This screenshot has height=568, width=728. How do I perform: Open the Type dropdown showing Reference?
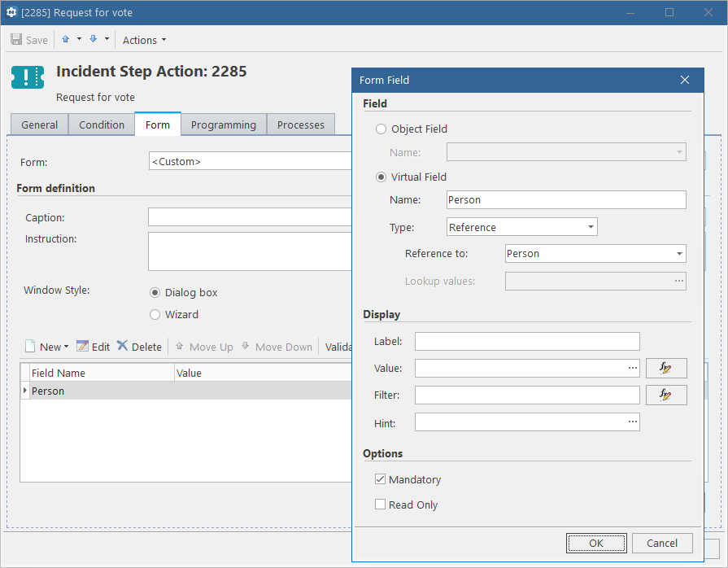(591, 226)
